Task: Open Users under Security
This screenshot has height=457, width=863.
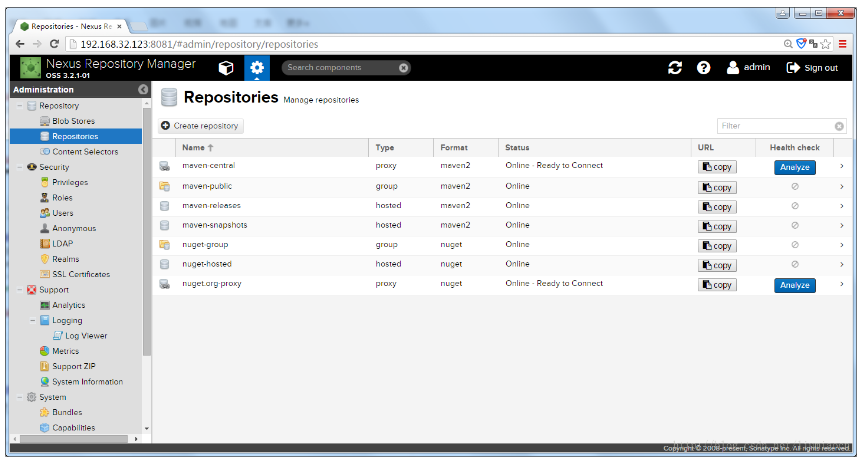Action: click(x=62, y=213)
